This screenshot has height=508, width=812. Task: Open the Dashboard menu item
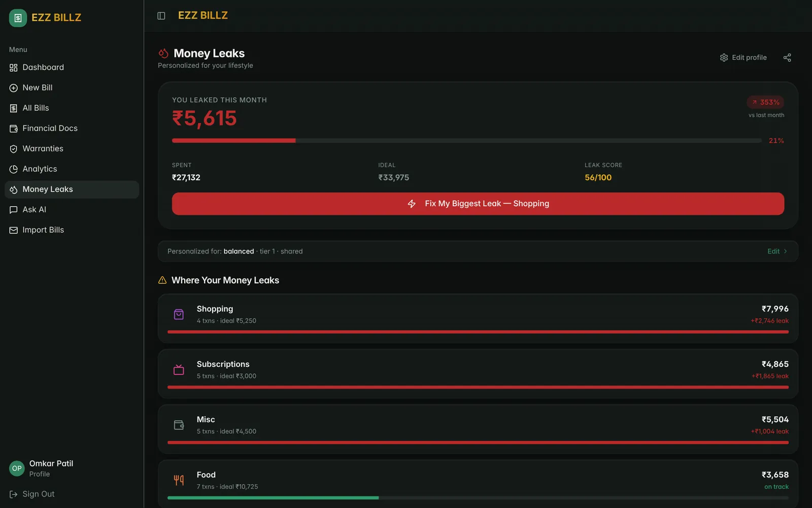72,68
